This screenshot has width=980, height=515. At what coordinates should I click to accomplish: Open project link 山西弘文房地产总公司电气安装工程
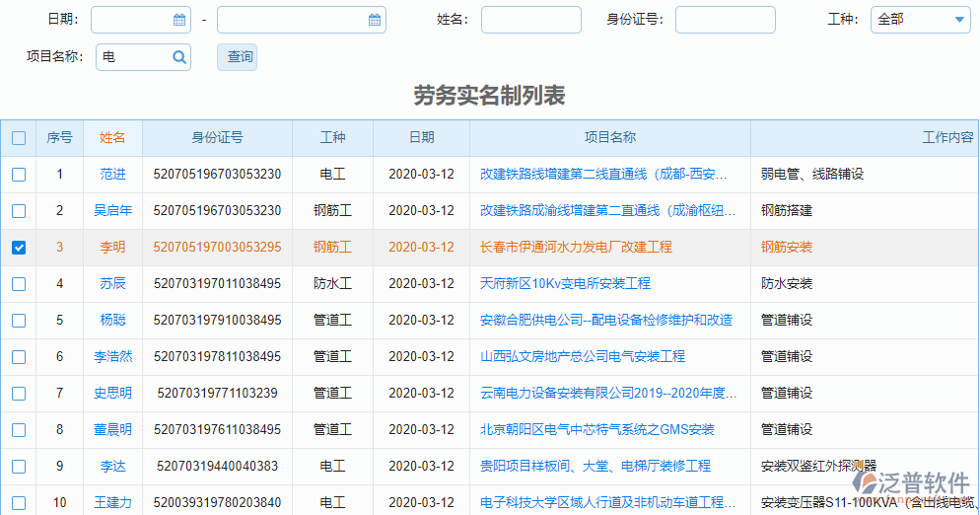[x=582, y=357]
